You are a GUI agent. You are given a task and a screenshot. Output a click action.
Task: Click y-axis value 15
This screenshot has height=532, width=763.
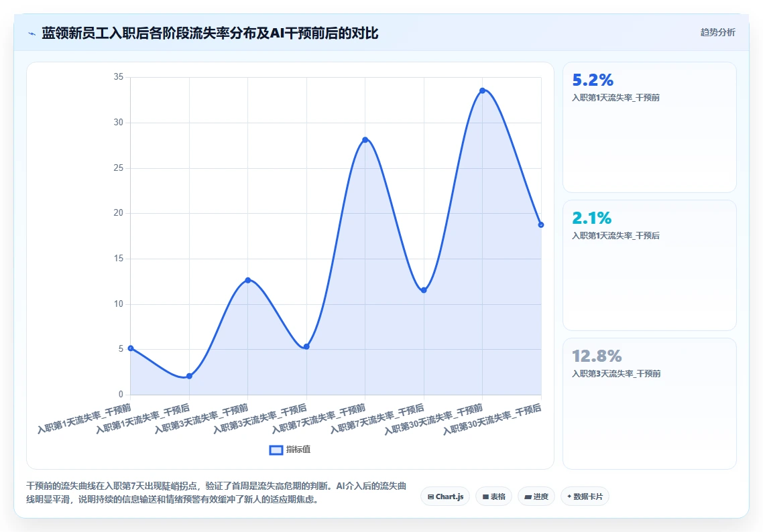(x=119, y=258)
